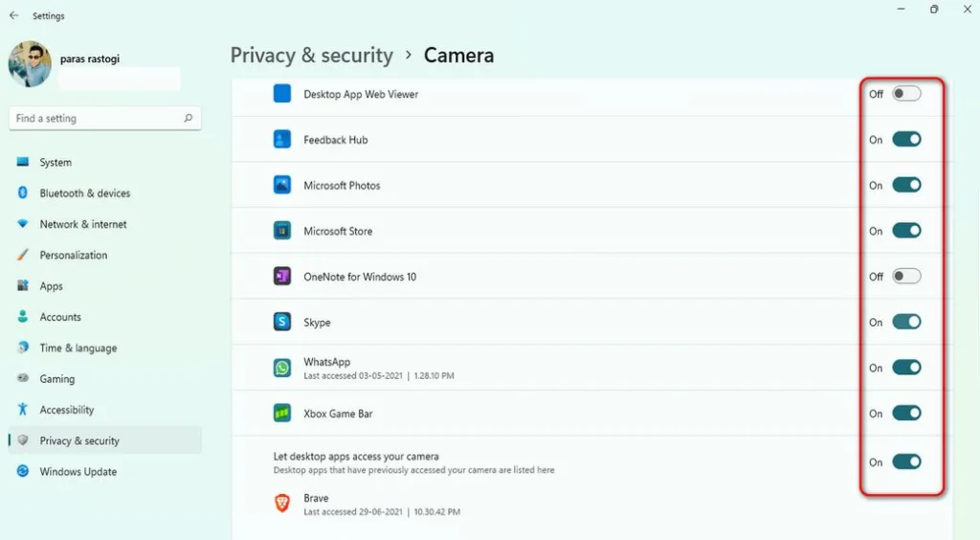Switch off Microsoft Store camera access

click(906, 231)
